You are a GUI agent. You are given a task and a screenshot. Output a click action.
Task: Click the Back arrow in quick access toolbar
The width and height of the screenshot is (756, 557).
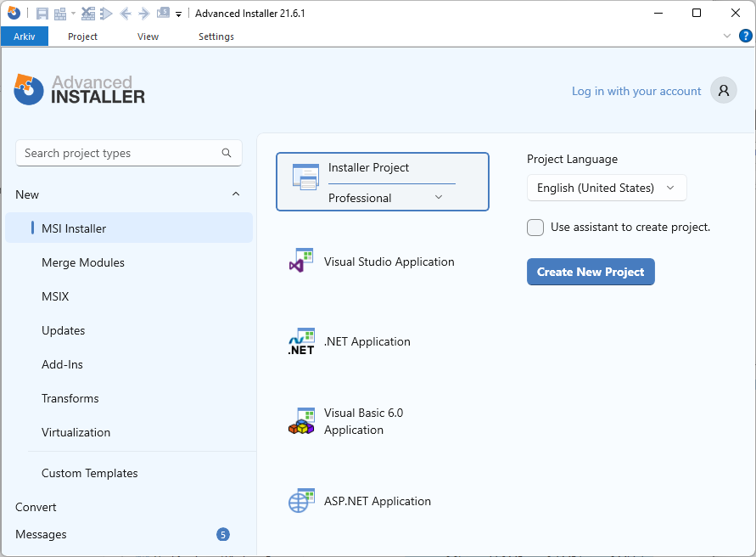click(x=126, y=14)
